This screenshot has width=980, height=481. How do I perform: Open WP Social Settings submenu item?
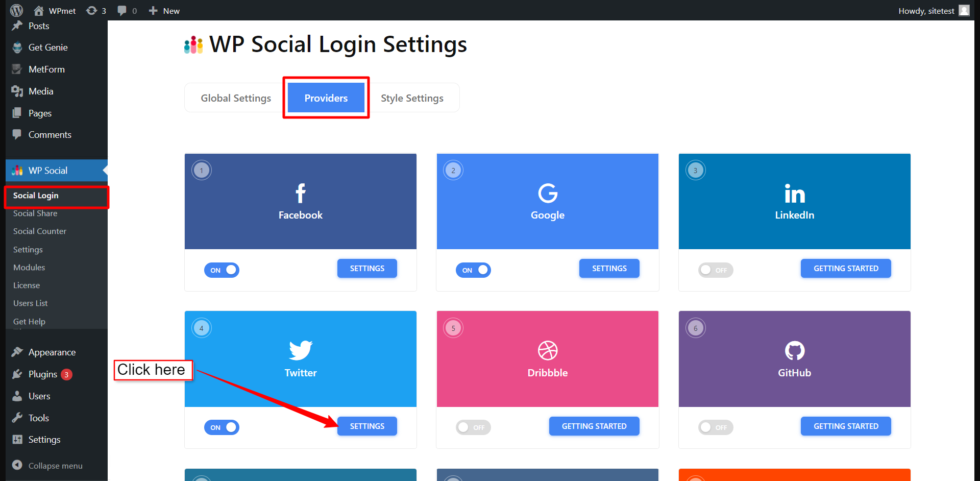(28, 250)
